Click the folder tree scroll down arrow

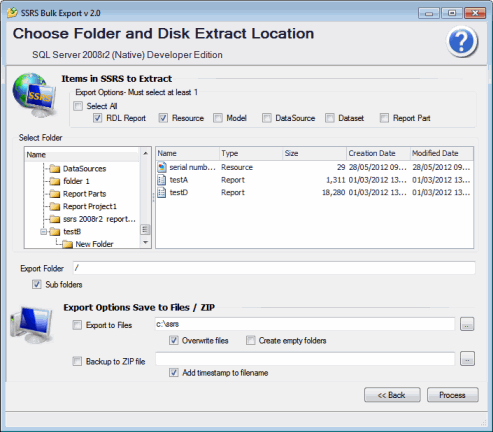tap(145, 242)
